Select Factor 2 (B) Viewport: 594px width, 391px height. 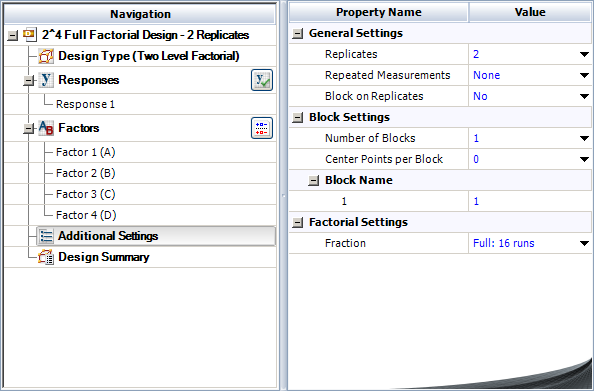point(86,173)
